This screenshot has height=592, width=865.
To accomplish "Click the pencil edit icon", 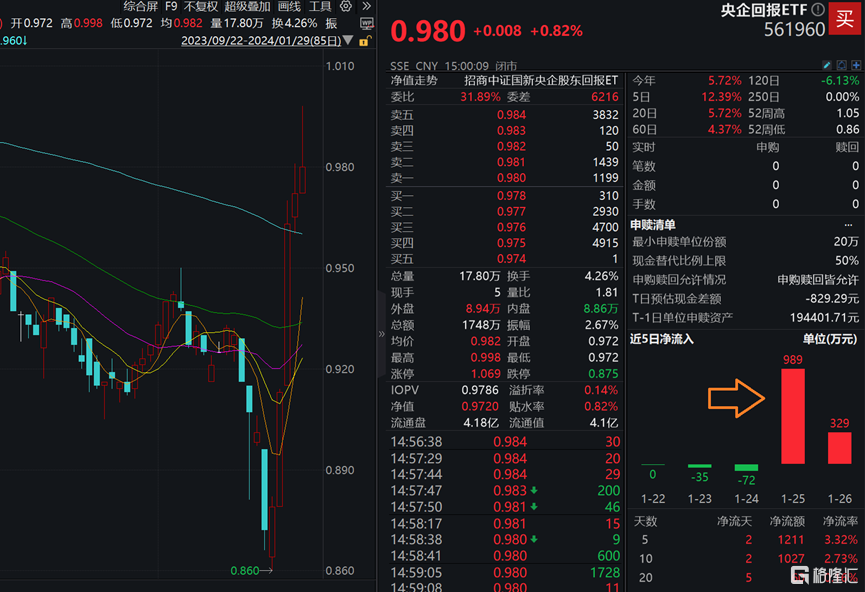I will tap(826, 65).
